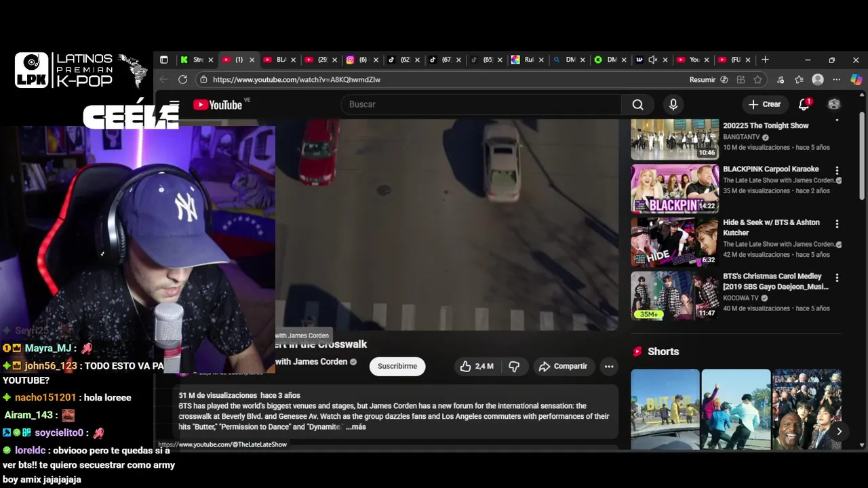Open the browser profile icon
The height and width of the screenshot is (488, 868).
point(818,79)
